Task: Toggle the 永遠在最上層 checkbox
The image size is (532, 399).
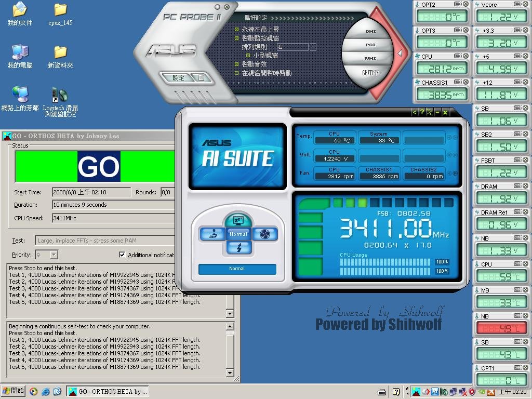Action: pyautogui.click(x=237, y=30)
